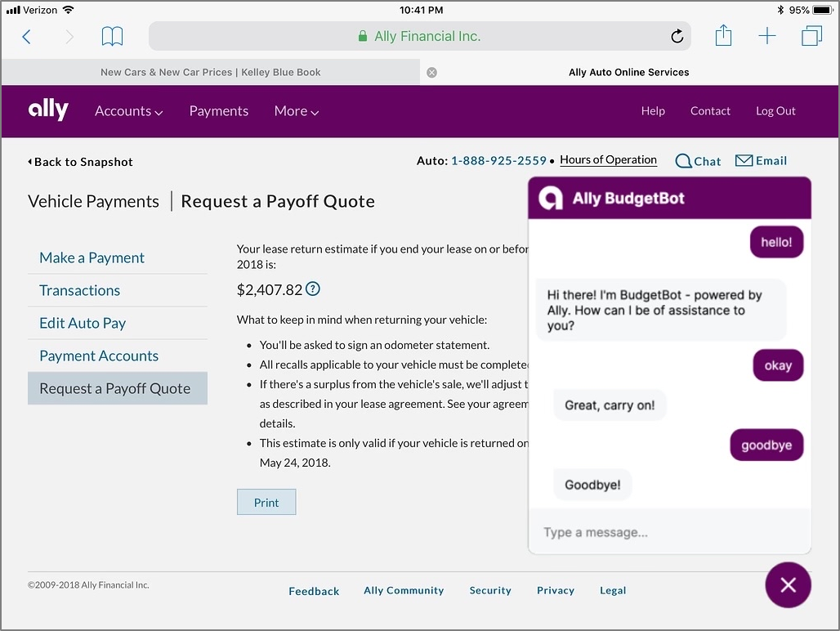This screenshot has height=631, width=840.
Task: Tap the Safari share icon
Action: (x=723, y=35)
